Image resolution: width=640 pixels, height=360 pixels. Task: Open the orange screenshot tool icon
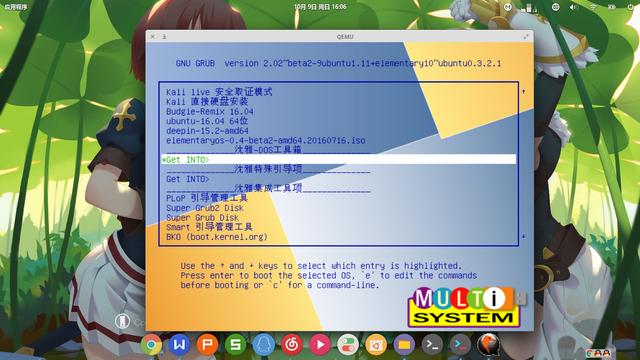click(x=376, y=345)
